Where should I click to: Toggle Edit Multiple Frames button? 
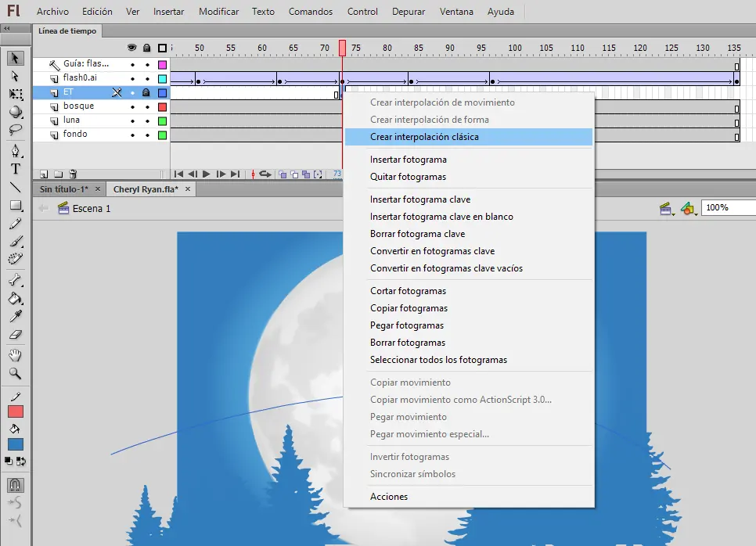point(306,174)
